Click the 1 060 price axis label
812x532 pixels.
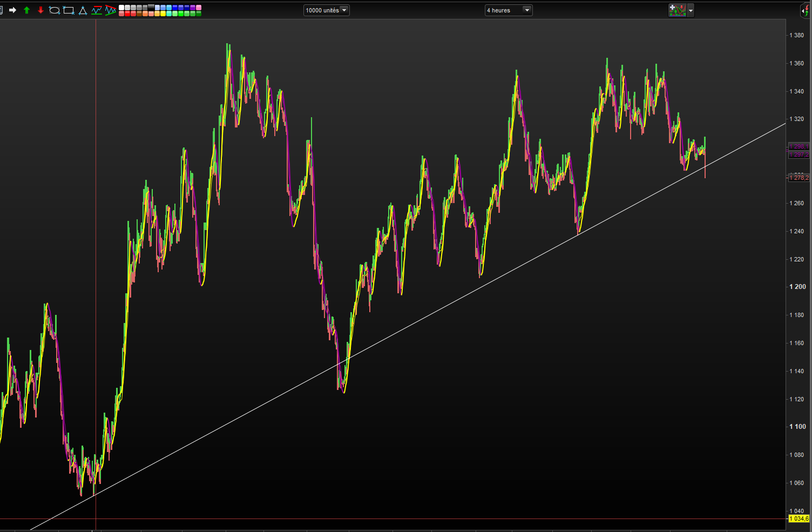(x=796, y=483)
